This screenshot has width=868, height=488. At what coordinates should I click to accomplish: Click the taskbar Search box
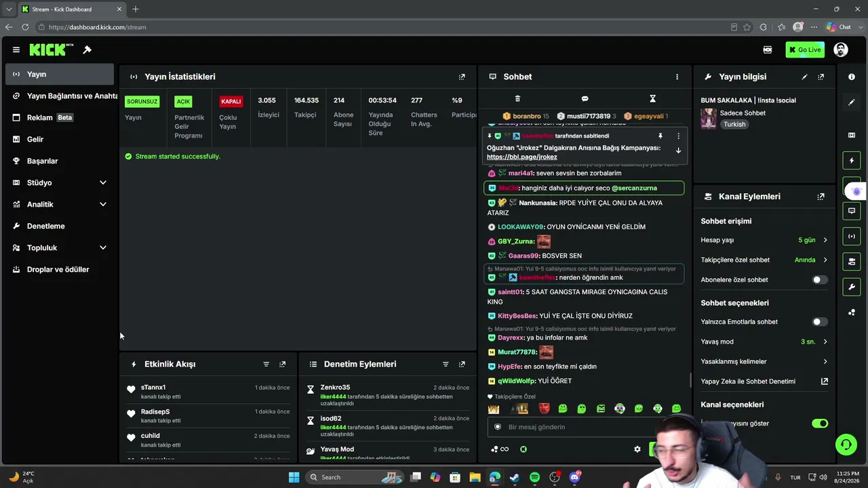tap(355, 477)
